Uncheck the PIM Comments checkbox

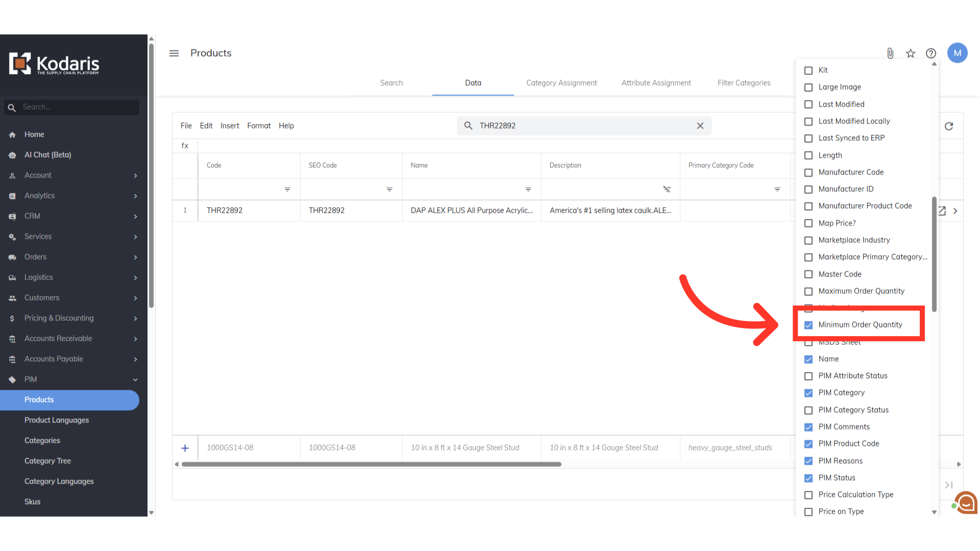(808, 427)
